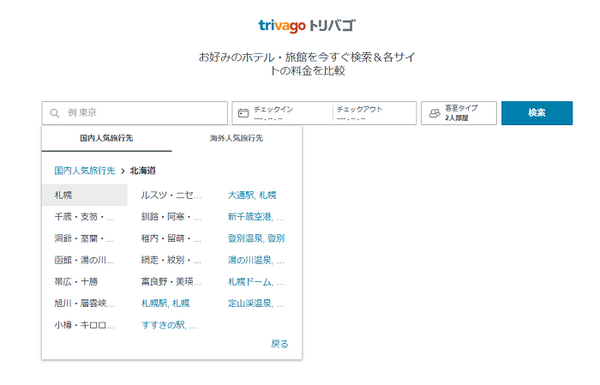Select 網走・紋別 destination
The image size is (600, 385).
[x=171, y=261]
